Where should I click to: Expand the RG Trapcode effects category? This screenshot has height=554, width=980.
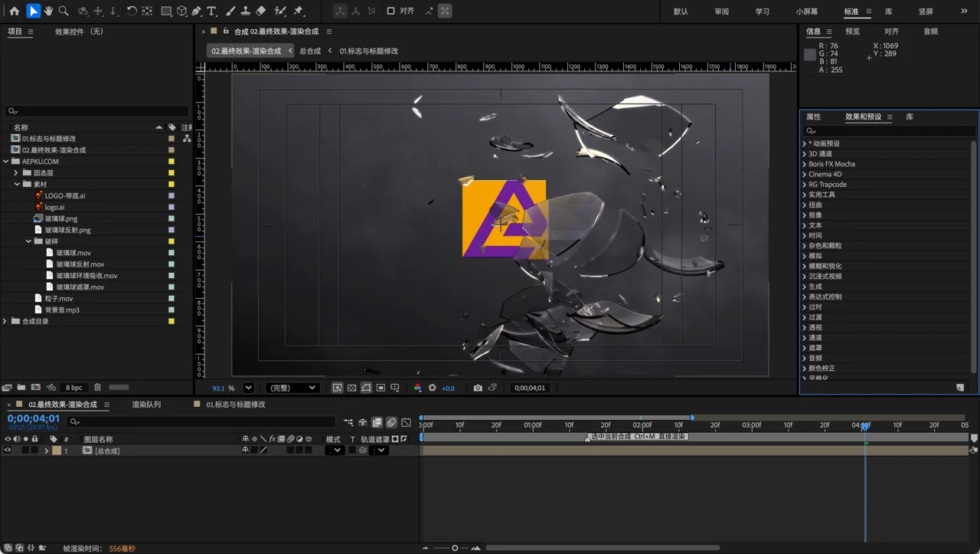[x=805, y=185]
